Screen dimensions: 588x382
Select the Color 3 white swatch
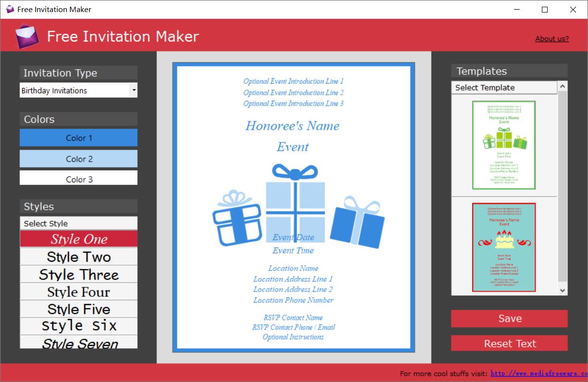point(78,178)
